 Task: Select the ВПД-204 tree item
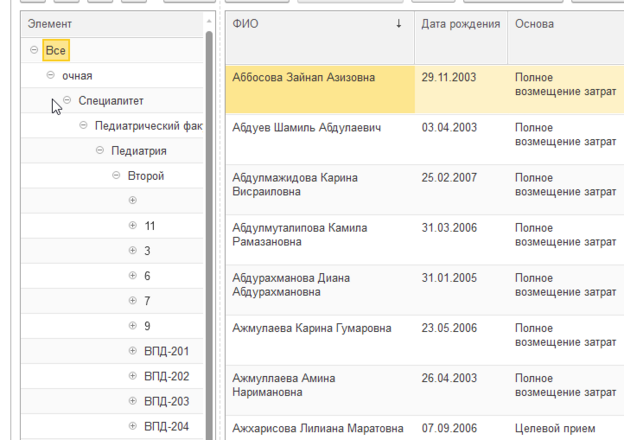point(166,426)
